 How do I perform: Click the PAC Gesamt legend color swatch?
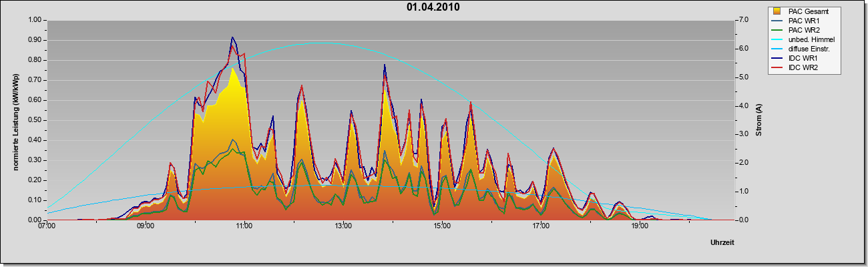[777, 11]
